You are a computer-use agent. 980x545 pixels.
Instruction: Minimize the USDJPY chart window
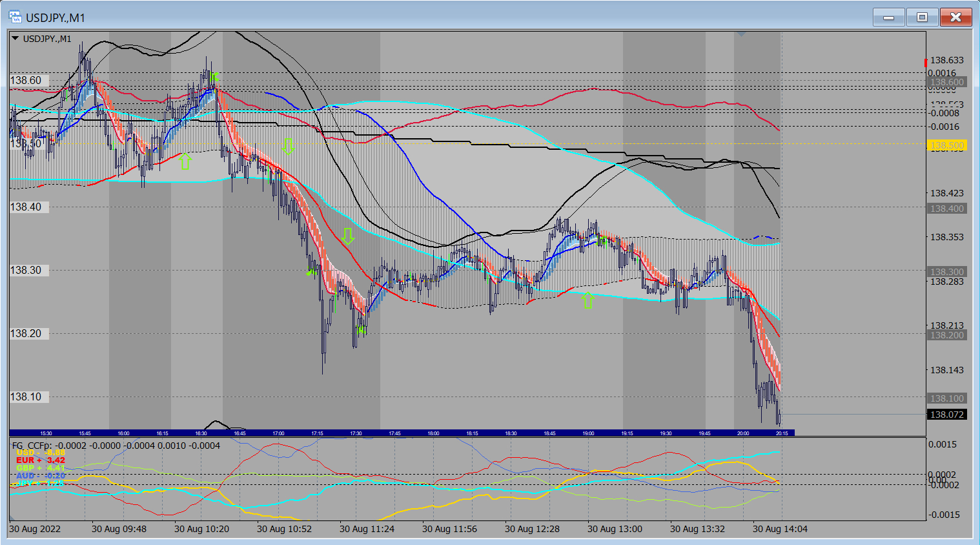coord(888,17)
